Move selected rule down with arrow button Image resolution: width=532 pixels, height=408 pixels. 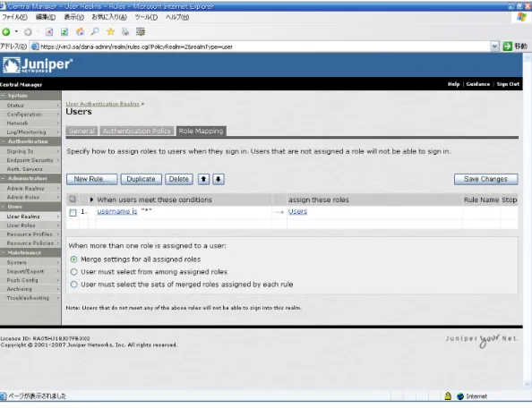click(219, 179)
